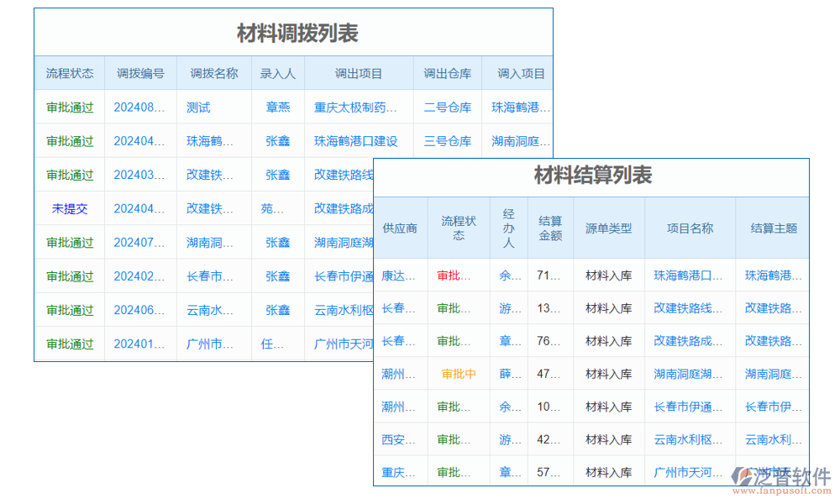This screenshot has height=504, width=840.
Task: Select 审批通过 status in the first transfer row
Action: coord(69,108)
